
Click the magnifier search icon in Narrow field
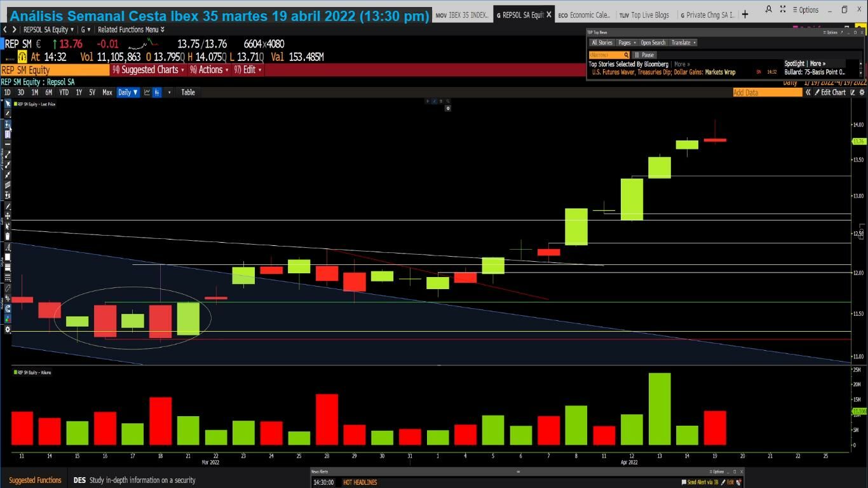click(x=626, y=55)
